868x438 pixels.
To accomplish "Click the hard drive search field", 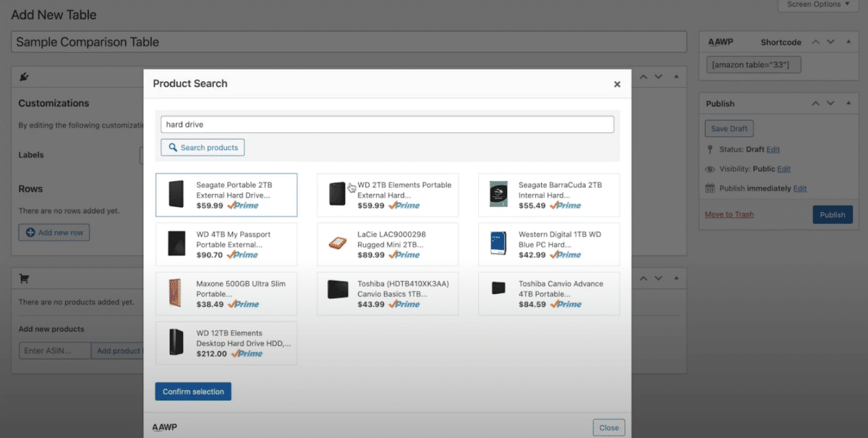I will 387,125.
